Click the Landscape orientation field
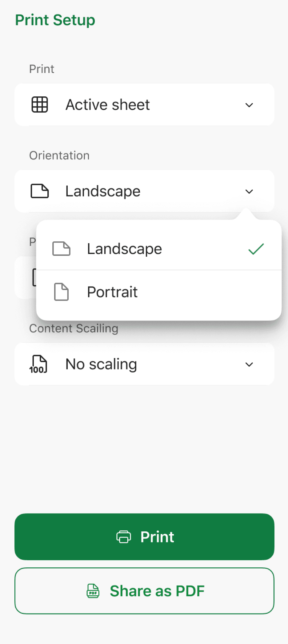 coord(144,191)
